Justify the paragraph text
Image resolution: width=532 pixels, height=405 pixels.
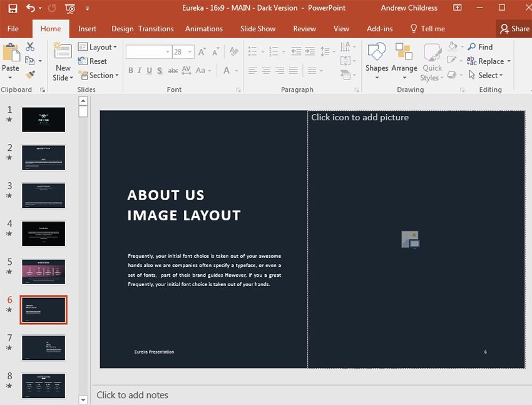[293, 71]
